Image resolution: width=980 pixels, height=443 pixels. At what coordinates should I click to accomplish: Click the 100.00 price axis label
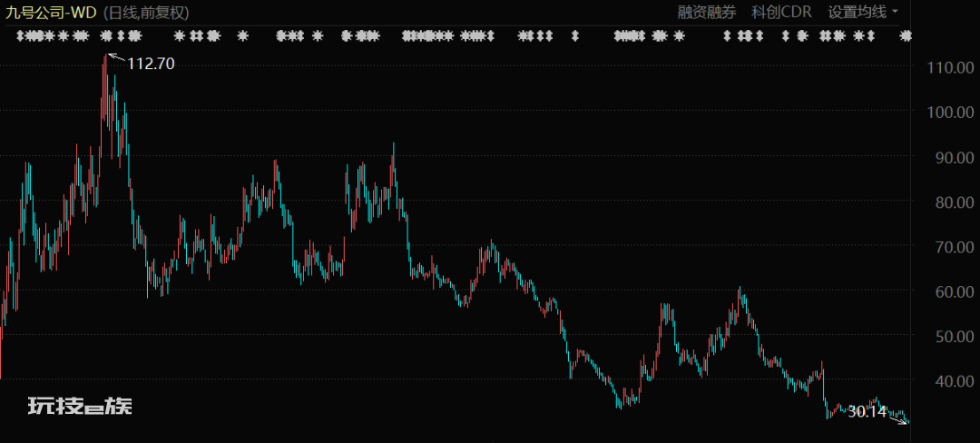[x=952, y=112]
